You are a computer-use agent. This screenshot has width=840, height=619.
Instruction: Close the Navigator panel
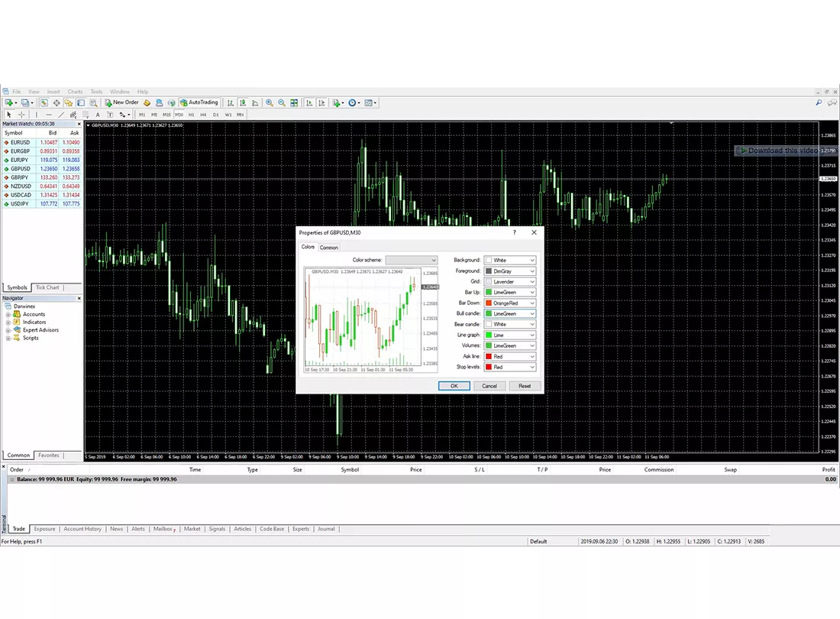[x=79, y=299]
